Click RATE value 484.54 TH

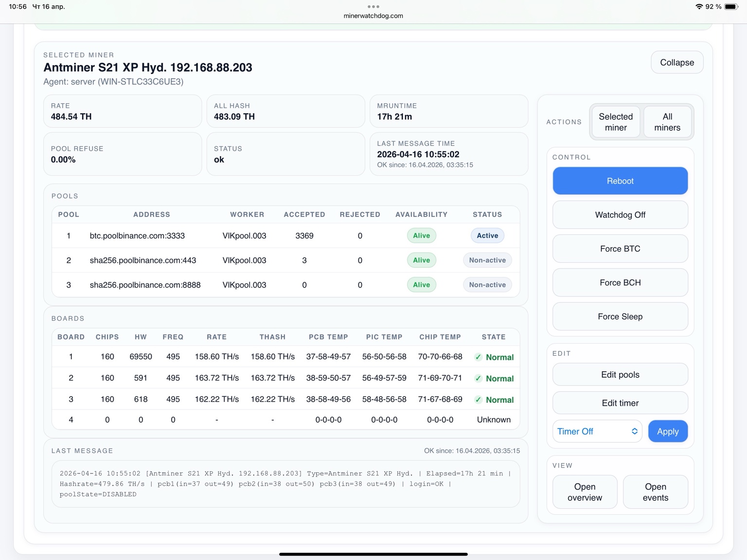pos(71,117)
